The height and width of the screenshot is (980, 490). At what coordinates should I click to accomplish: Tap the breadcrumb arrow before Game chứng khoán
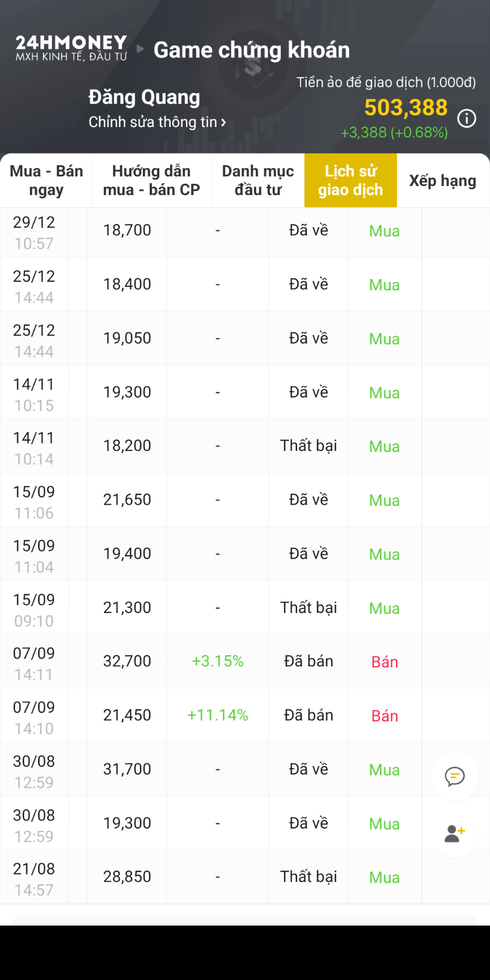pos(140,49)
